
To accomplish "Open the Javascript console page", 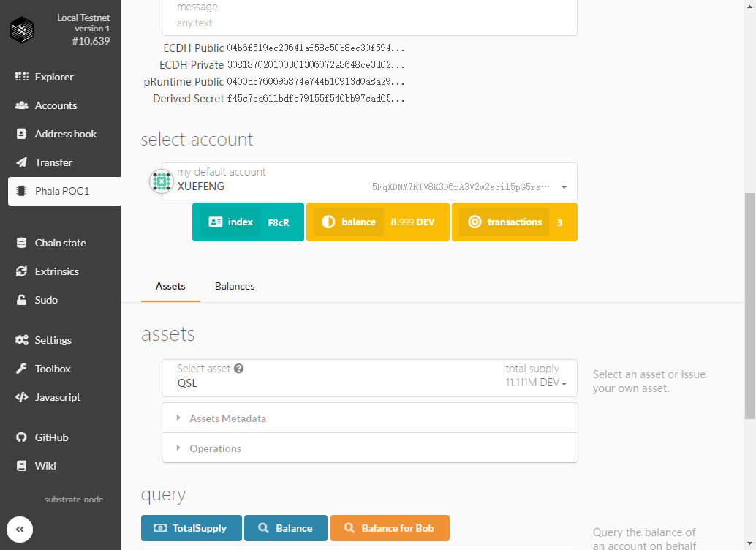I will click(x=57, y=397).
